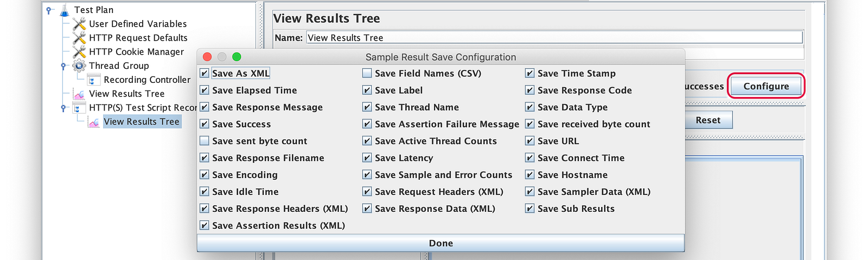This screenshot has width=868, height=260.
Task: Click the HTTP Request Defaults icon
Action: tap(79, 38)
